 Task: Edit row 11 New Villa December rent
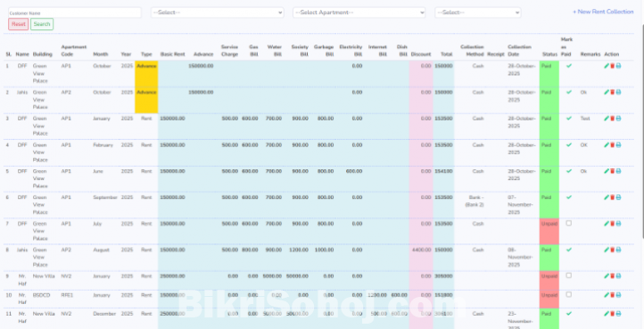(x=607, y=313)
